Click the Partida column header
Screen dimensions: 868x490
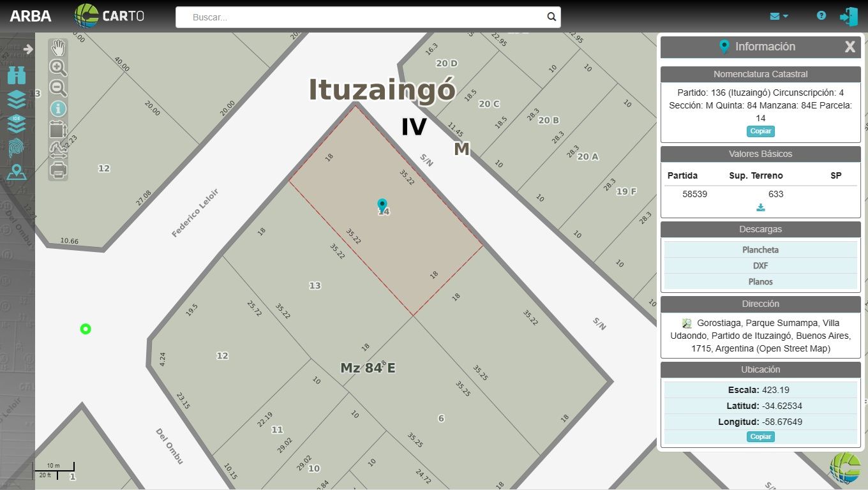tap(682, 175)
